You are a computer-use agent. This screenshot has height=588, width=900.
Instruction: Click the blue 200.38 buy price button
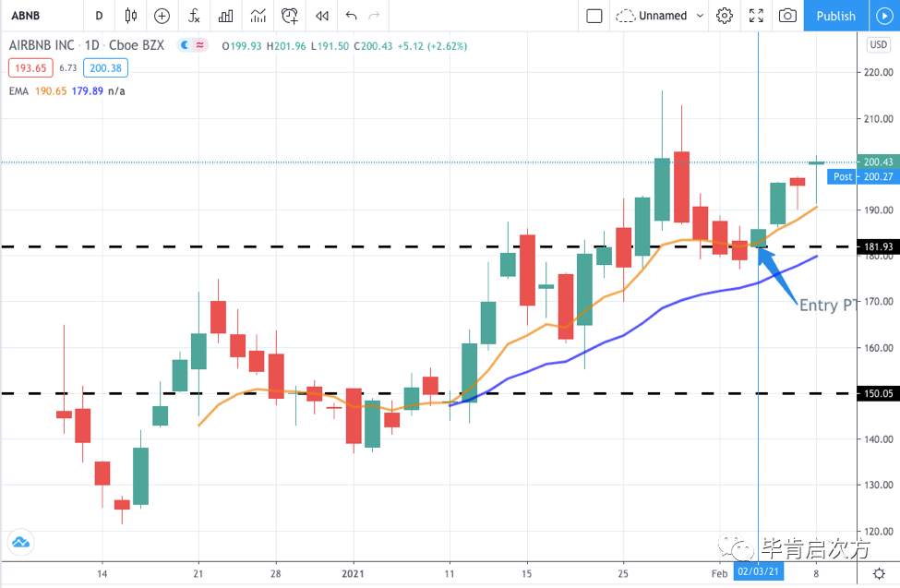click(x=105, y=67)
